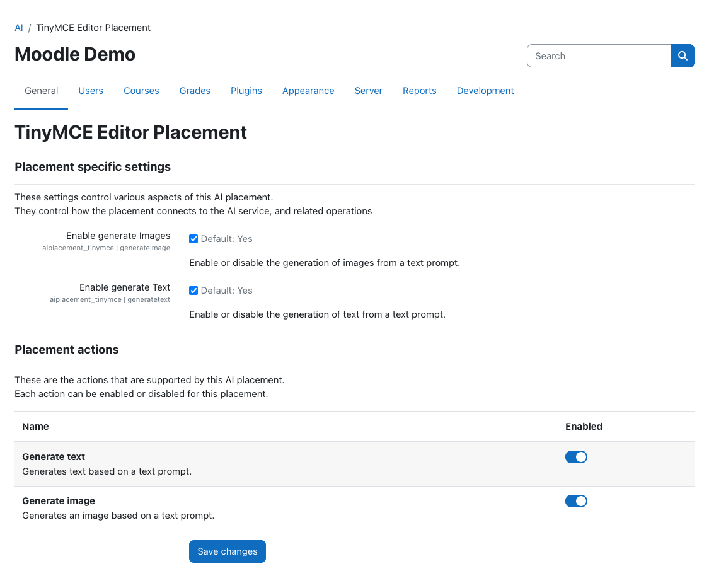Uncheck Enable generate Text checkbox
The height and width of the screenshot is (588, 709).
(193, 291)
